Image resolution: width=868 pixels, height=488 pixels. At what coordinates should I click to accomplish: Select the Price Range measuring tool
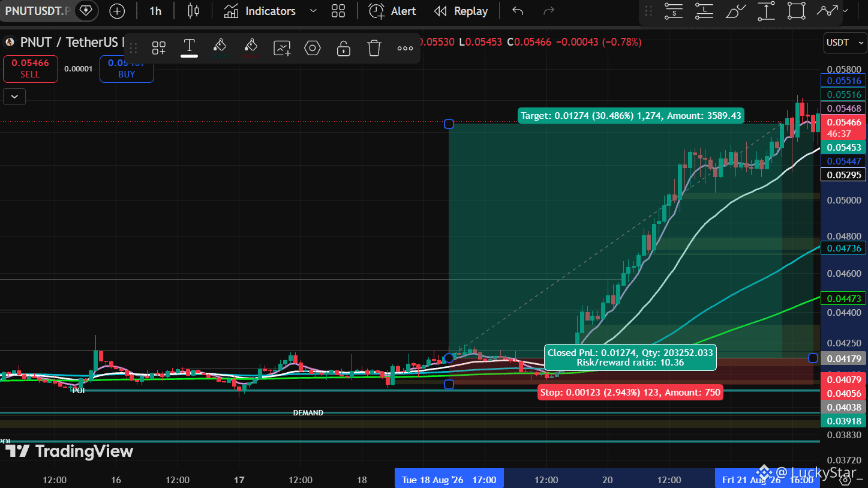(766, 11)
